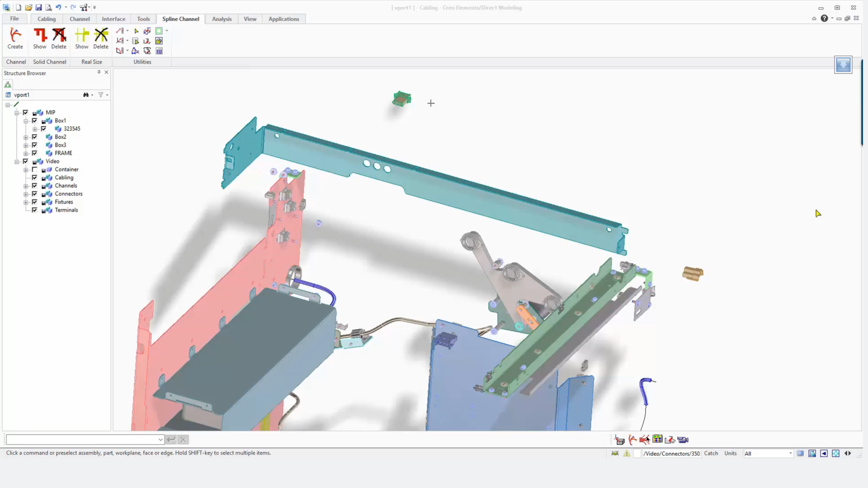Collapse the Video tree node
Image resolution: width=868 pixels, height=488 pixels.
(x=17, y=161)
